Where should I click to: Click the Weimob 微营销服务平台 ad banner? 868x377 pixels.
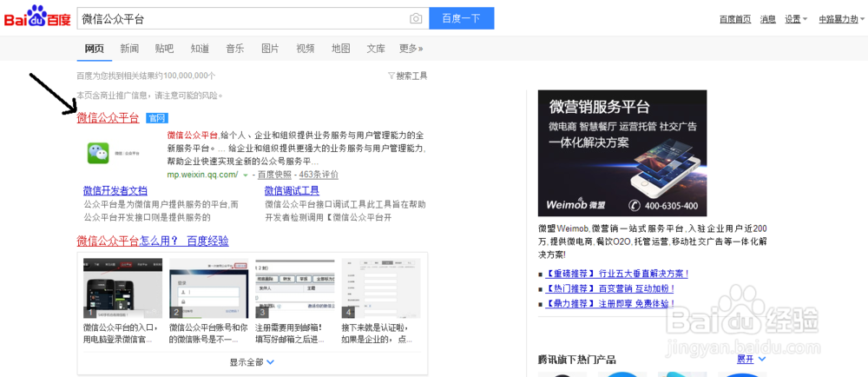coord(622,153)
